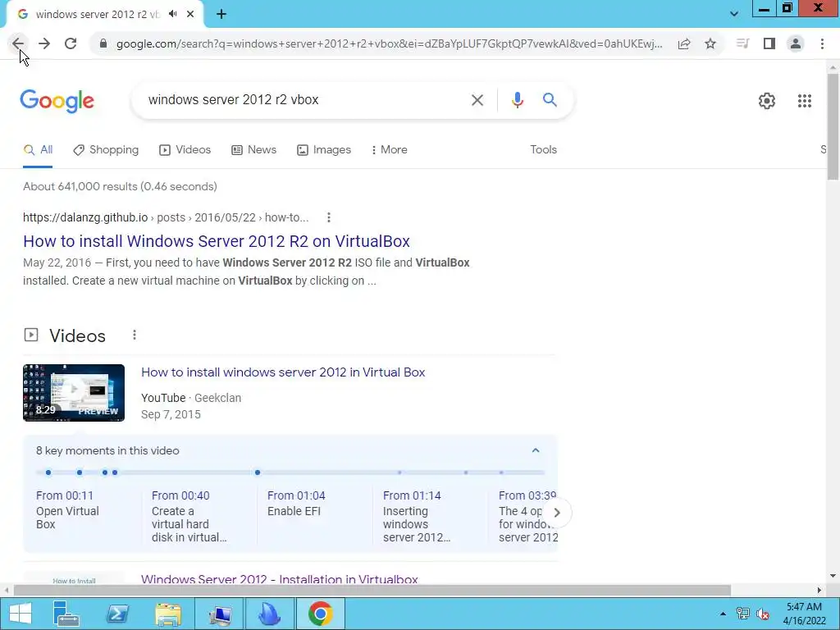Open the Chrome taskbar icon
The height and width of the screenshot is (630, 840).
321,614
